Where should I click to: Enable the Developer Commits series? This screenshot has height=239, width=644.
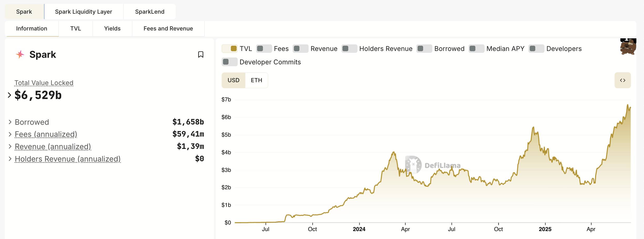pos(230,62)
